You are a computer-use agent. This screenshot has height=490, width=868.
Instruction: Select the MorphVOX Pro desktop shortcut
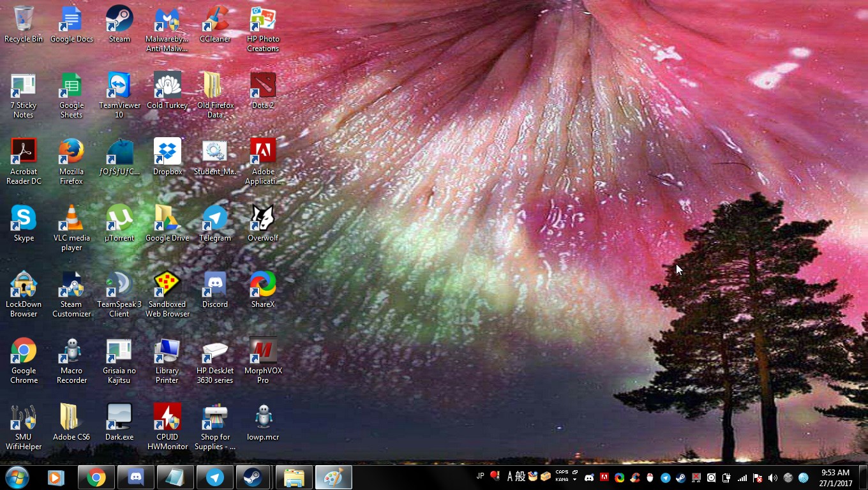tap(263, 361)
